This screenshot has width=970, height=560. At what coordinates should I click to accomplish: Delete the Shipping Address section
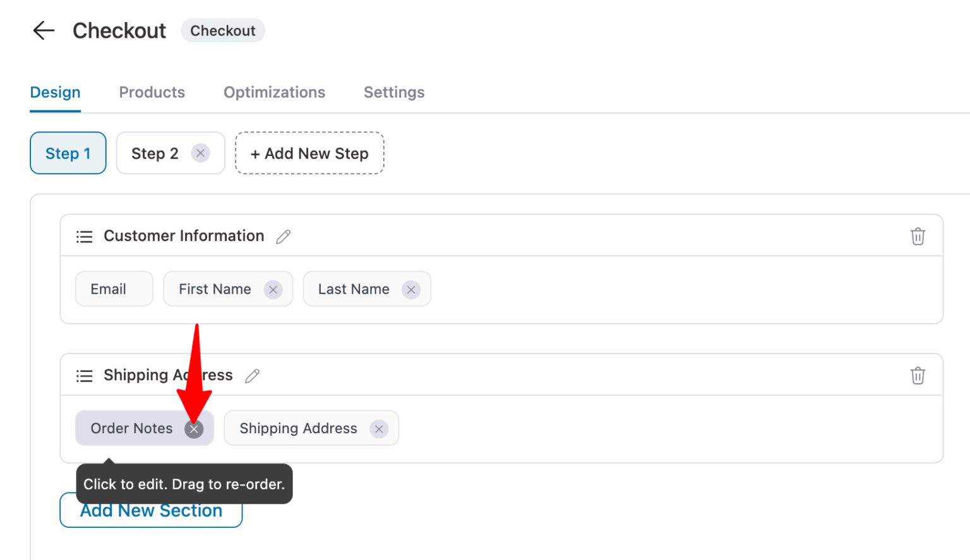pyautogui.click(x=918, y=375)
